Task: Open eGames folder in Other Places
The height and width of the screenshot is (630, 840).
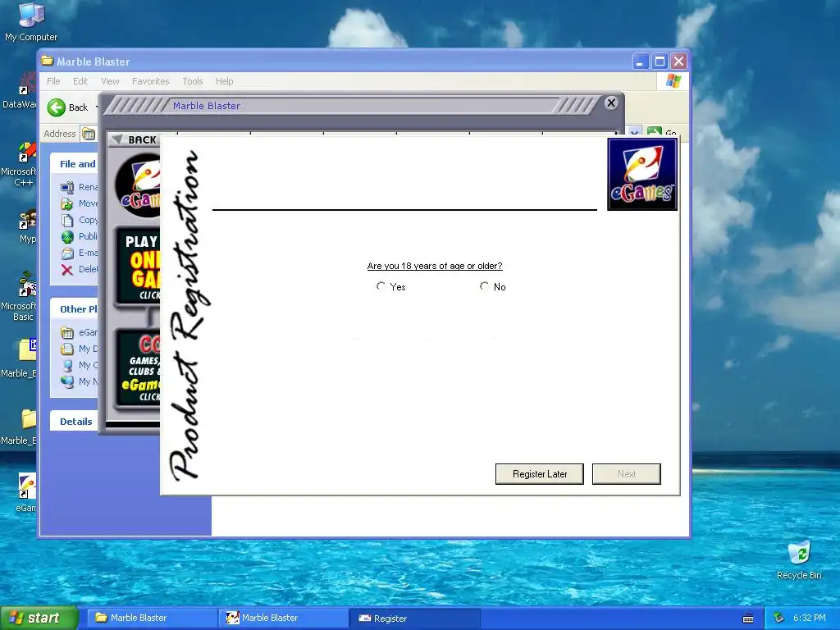Action: click(67, 333)
